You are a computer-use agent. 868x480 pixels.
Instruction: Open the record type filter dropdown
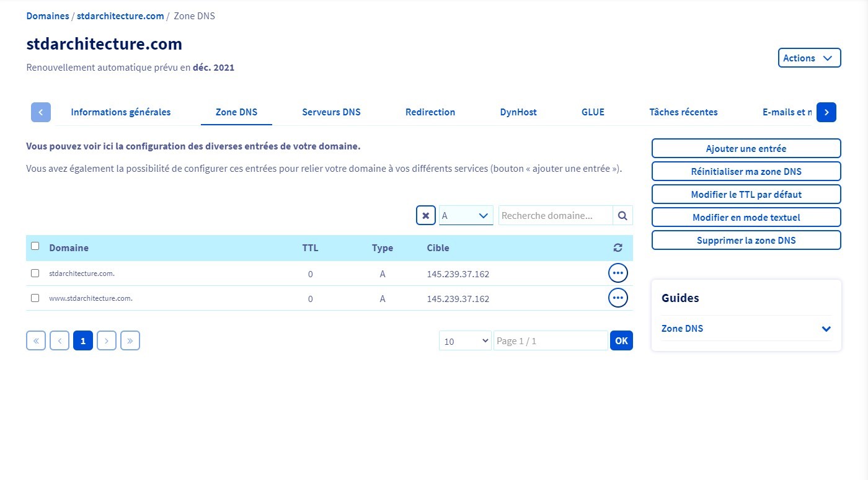pyautogui.click(x=466, y=216)
